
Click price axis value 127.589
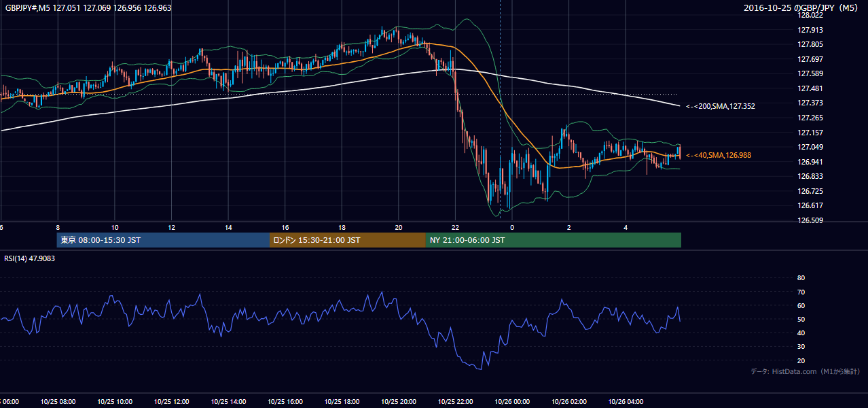pos(810,73)
